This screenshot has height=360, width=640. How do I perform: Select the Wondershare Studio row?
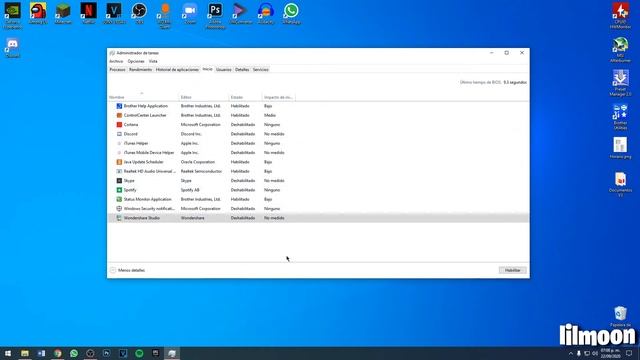click(x=318, y=218)
